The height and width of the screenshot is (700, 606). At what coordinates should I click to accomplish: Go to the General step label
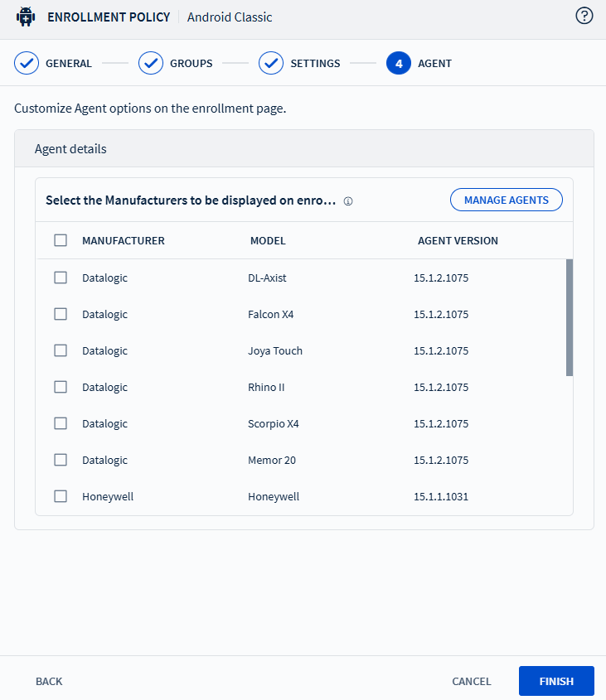69,64
